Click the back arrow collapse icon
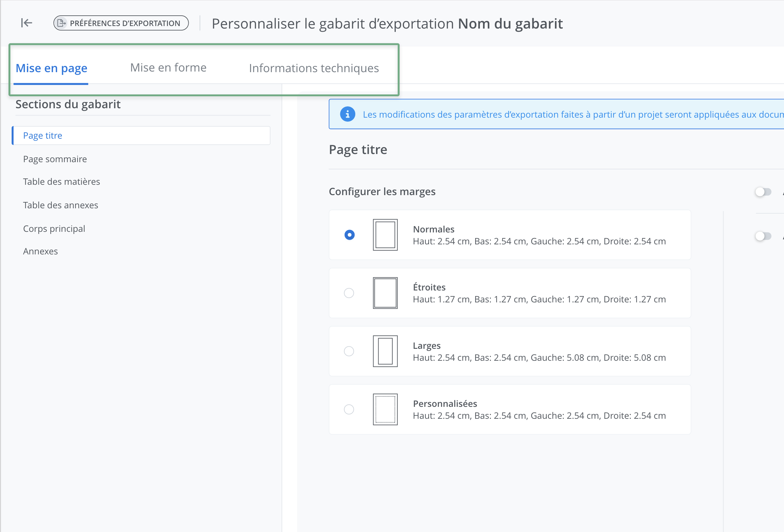This screenshot has width=784, height=532. 26,23
